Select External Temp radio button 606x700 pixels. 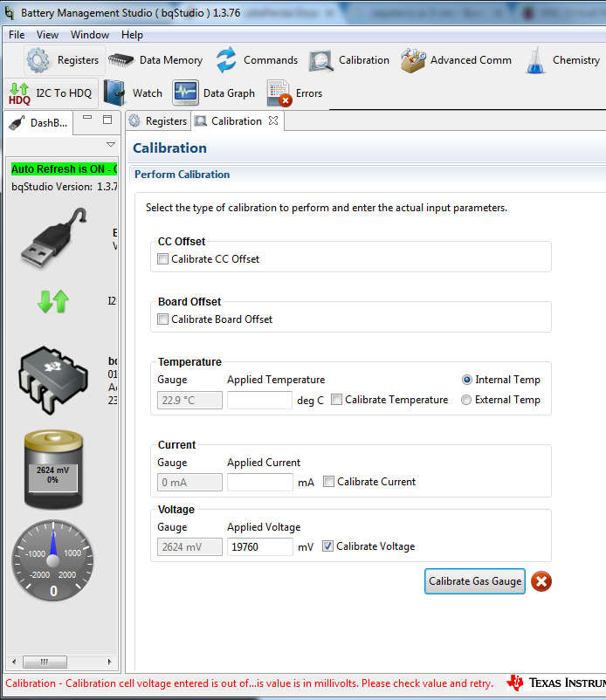point(466,400)
